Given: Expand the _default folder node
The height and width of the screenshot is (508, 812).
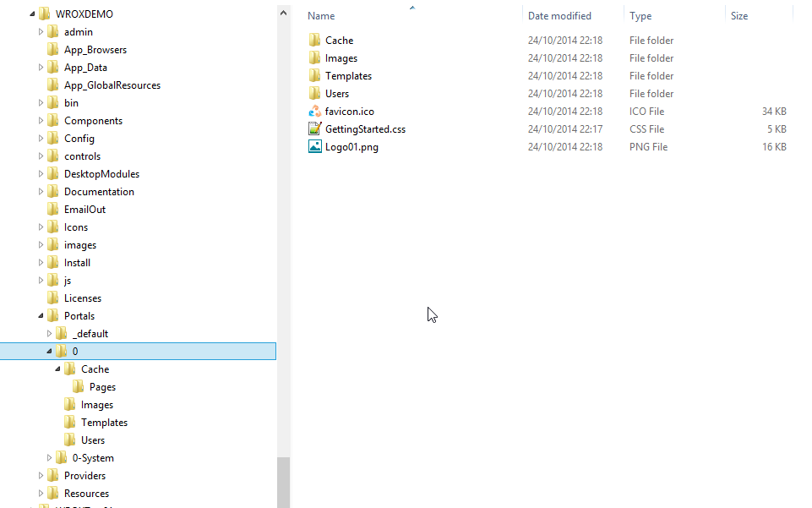Looking at the screenshot, I should (x=49, y=334).
